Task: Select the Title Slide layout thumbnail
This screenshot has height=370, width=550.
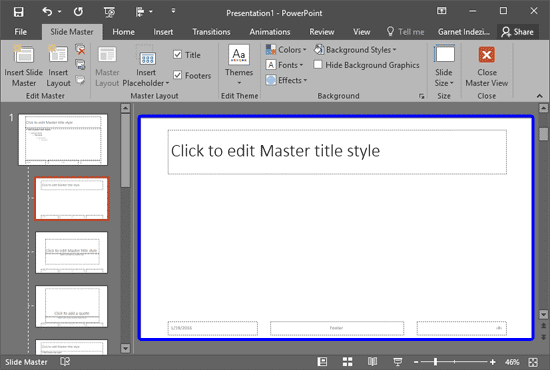Action: click(72, 253)
